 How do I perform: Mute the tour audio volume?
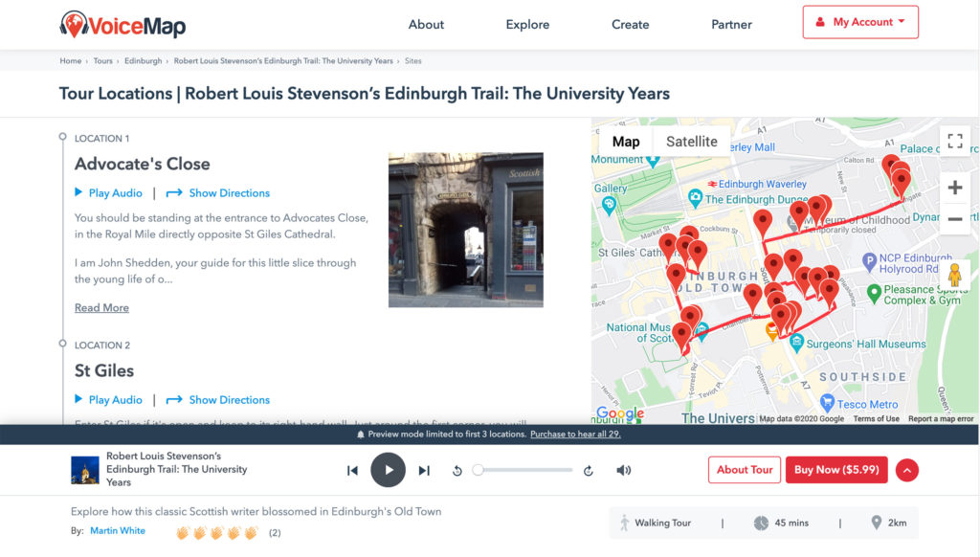pyautogui.click(x=623, y=470)
